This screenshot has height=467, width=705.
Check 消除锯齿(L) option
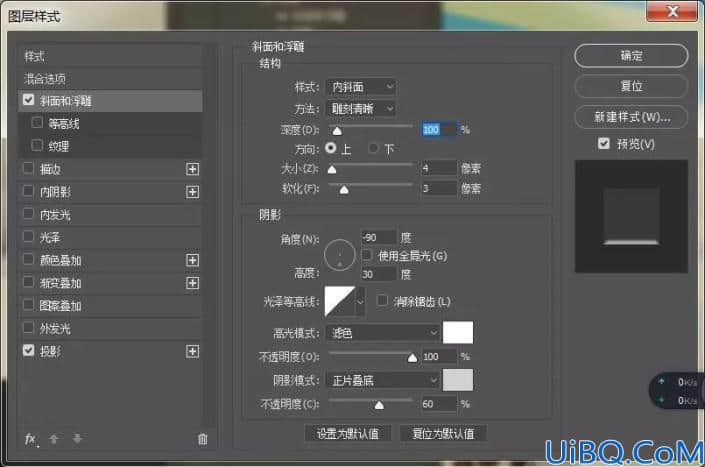point(382,300)
